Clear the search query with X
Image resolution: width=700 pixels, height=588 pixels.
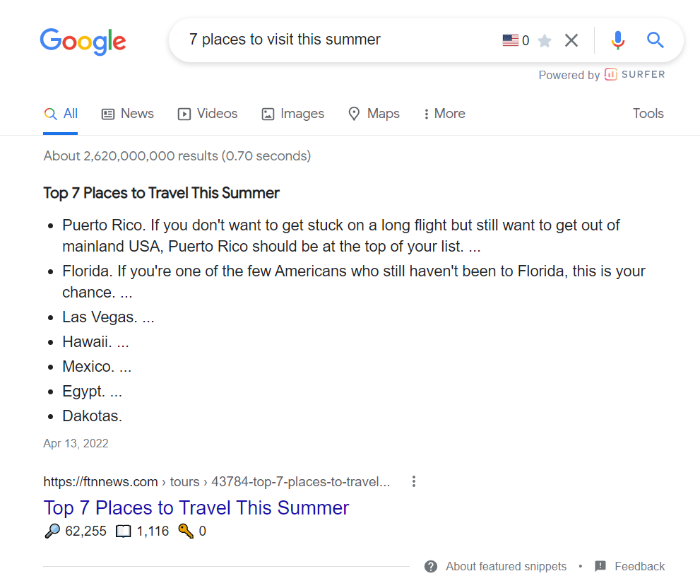571,41
